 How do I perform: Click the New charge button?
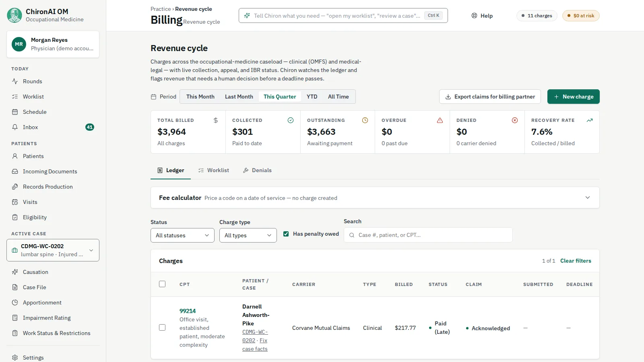(x=574, y=97)
